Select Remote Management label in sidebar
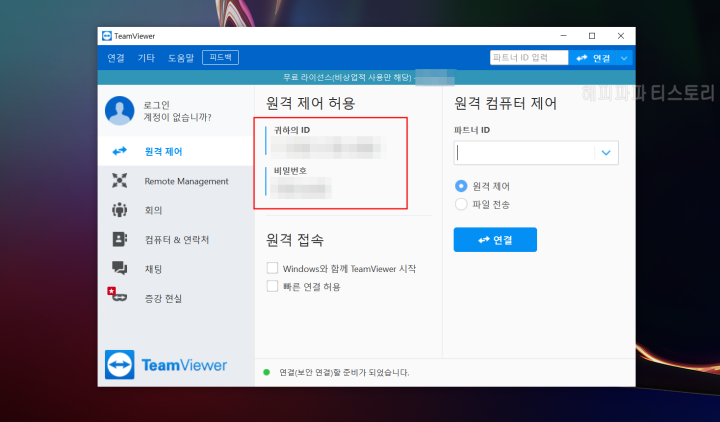 tap(186, 181)
